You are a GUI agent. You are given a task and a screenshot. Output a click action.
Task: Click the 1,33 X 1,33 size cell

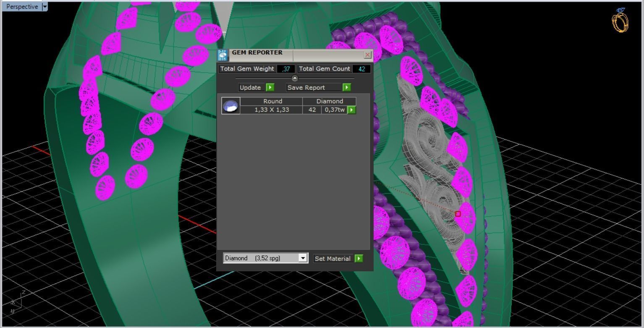(x=272, y=110)
